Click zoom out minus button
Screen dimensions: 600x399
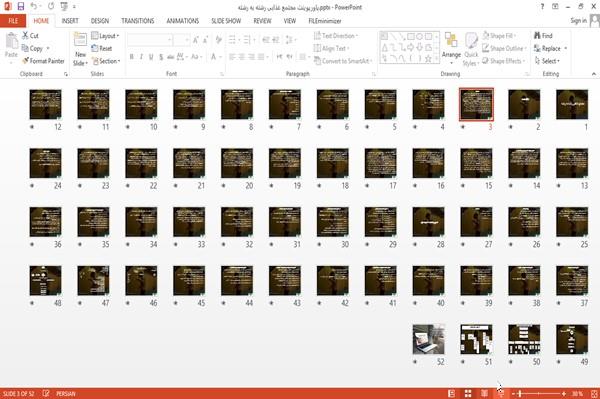tap(514, 394)
